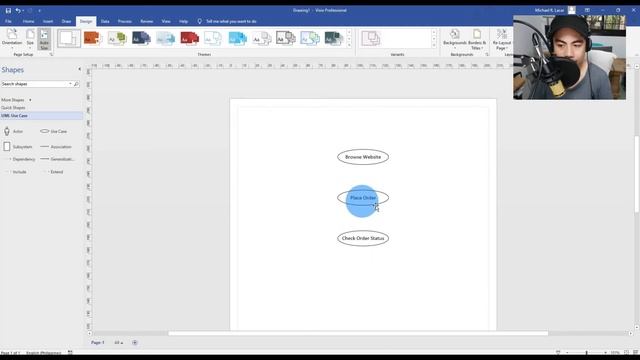Select the Association connector shape
Viewport: 640px width, 360px height.
point(56,147)
